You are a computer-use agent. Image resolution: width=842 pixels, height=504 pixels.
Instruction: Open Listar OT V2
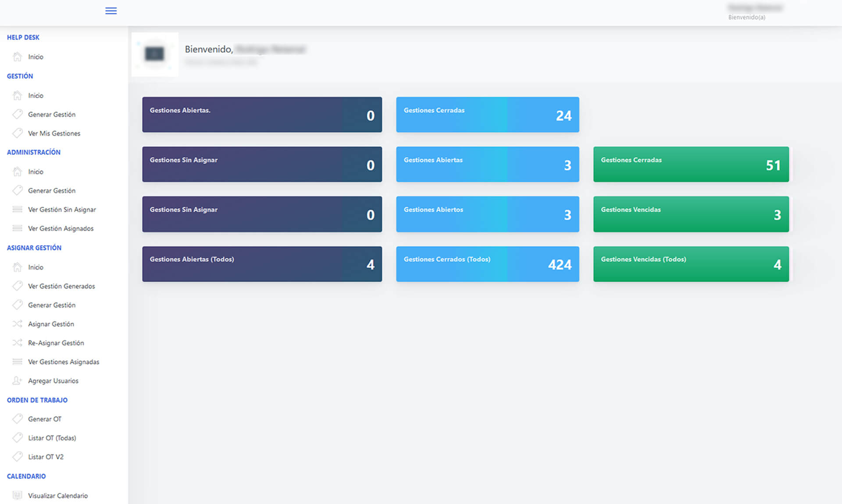coord(46,456)
